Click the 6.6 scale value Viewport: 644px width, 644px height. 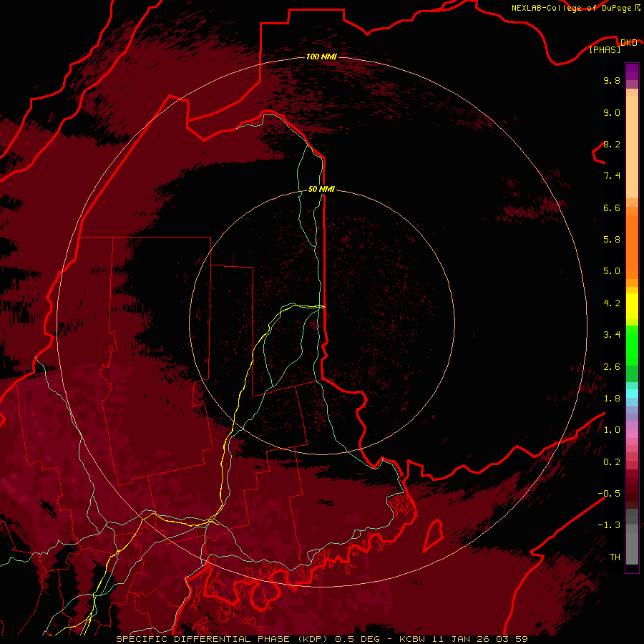(612, 208)
